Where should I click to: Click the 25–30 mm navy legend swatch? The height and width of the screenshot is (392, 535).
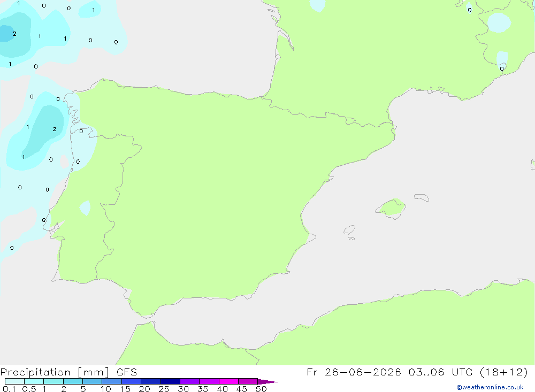(x=170, y=381)
